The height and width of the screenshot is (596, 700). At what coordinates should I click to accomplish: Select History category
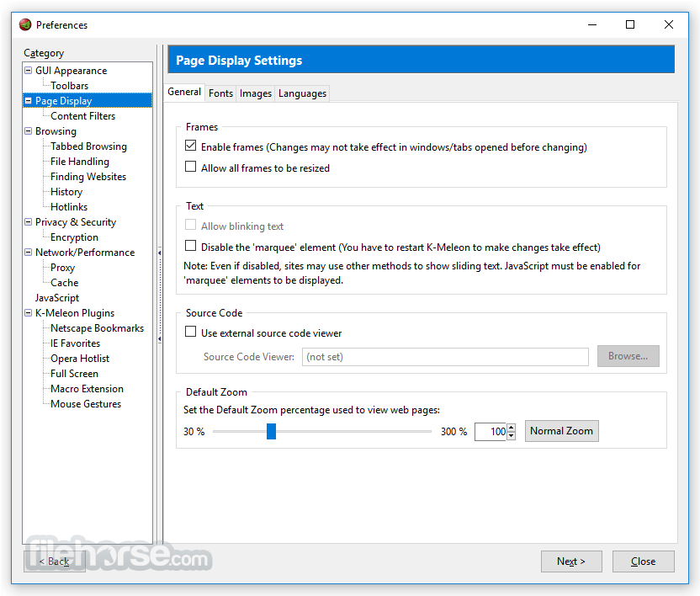tap(66, 192)
